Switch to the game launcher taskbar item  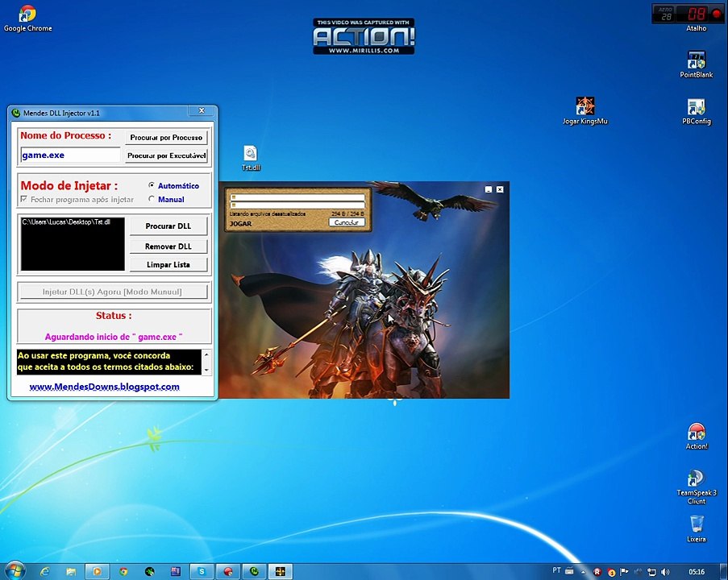point(281,571)
